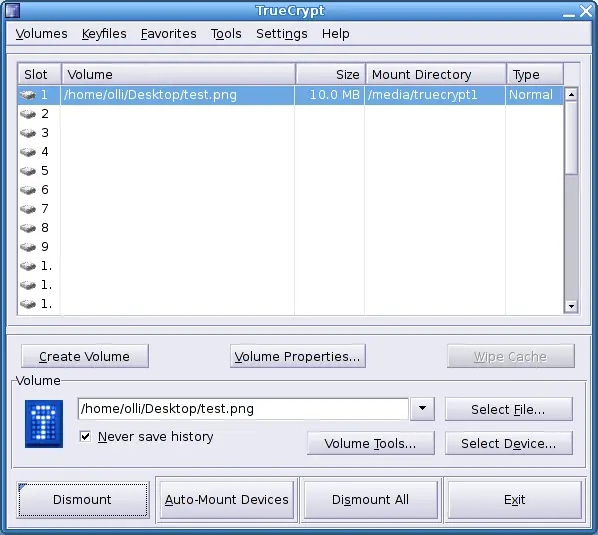Sort by the Size column header
Viewport: 598px width, 535px height.
pos(330,74)
